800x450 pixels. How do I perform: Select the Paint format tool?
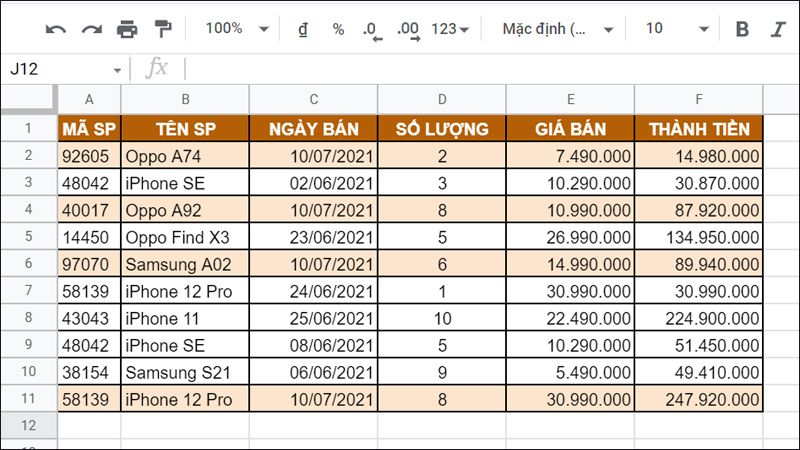pos(162,29)
